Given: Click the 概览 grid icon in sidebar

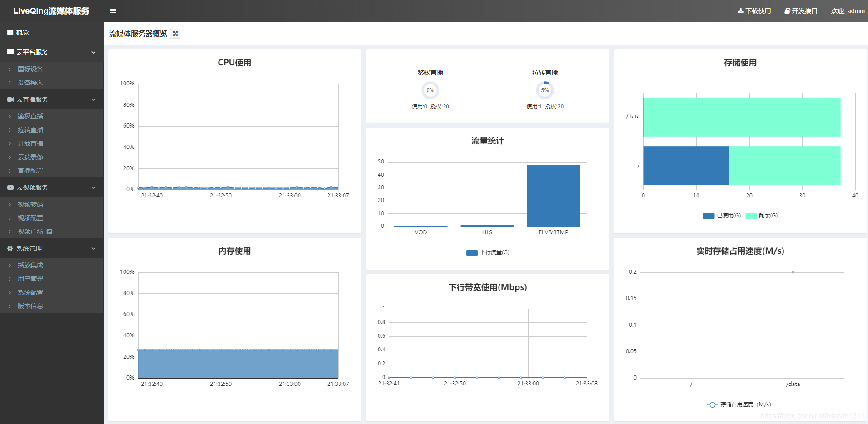Looking at the screenshot, I should [10, 32].
